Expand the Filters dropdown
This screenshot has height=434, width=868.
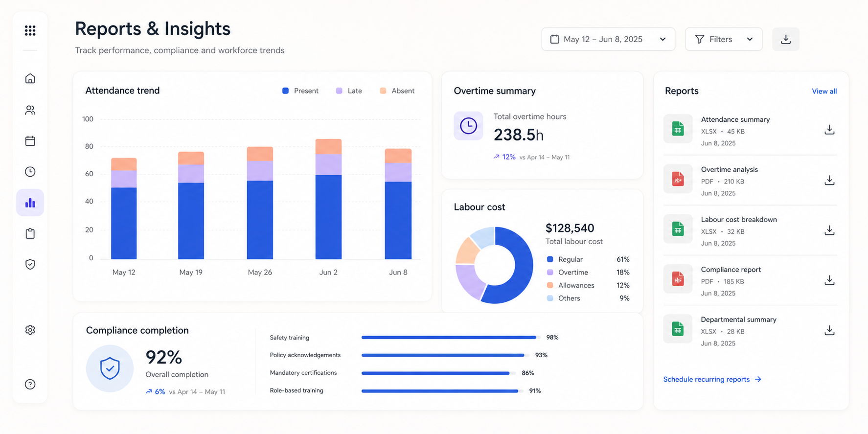click(x=724, y=39)
